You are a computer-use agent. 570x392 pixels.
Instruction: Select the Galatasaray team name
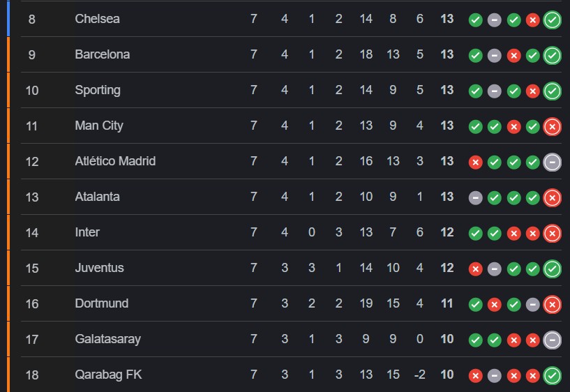point(107,339)
